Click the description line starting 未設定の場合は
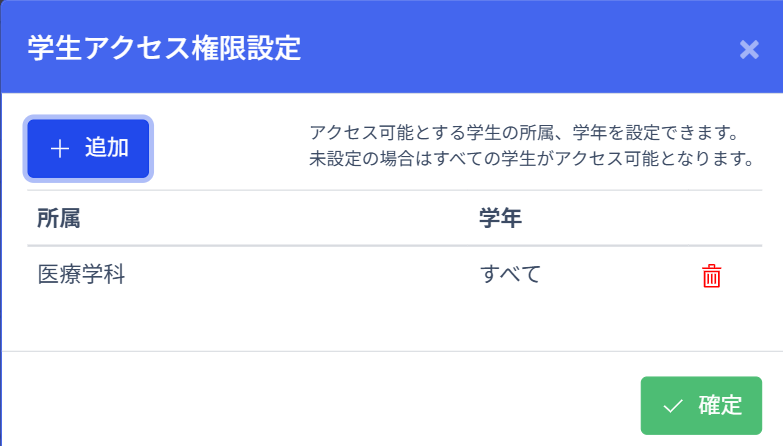The height and width of the screenshot is (446, 783). pyautogui.click(x=531, y=159)
